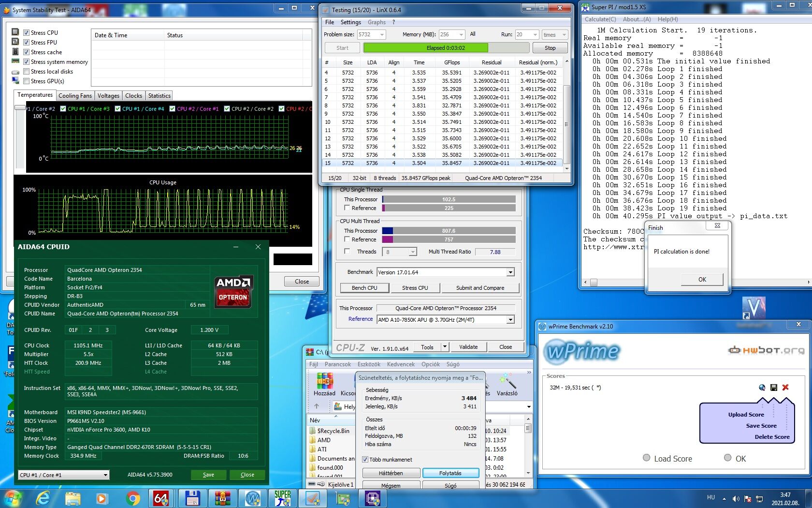Click wPrime upload score globe icon
The image size is (812, 508).
762,387
